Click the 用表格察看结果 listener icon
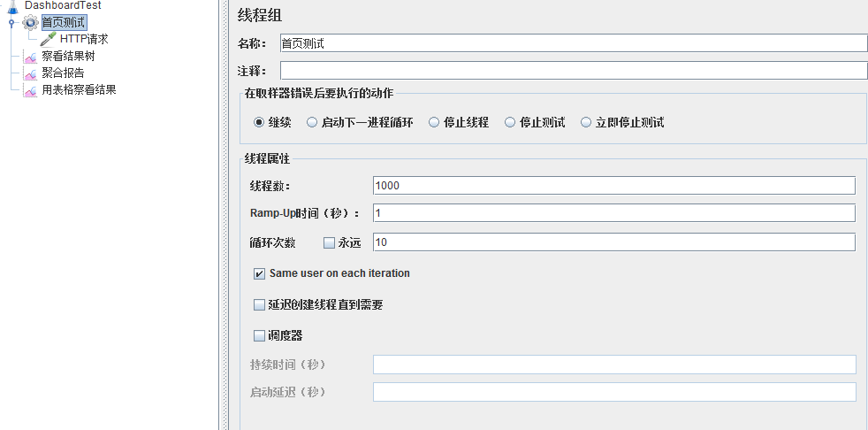 (x=30, y=89)
